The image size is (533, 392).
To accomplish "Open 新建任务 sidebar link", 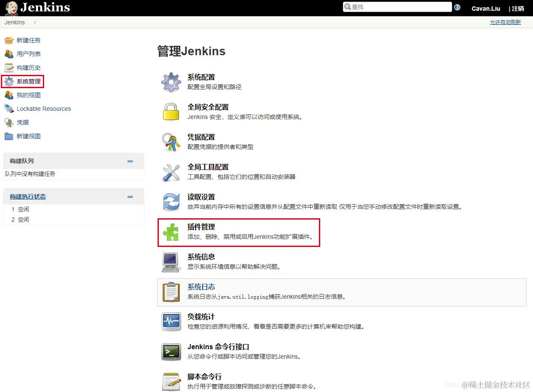I will coord(29,40).
